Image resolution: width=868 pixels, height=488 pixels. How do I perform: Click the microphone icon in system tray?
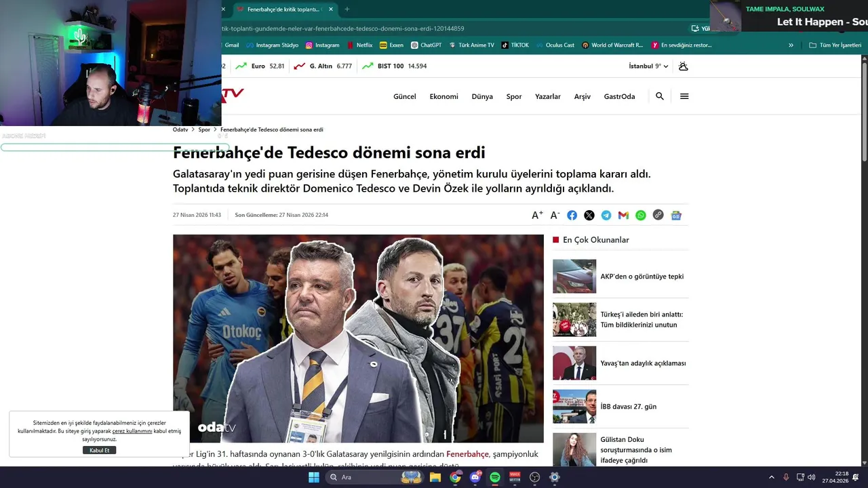(786, 477)
